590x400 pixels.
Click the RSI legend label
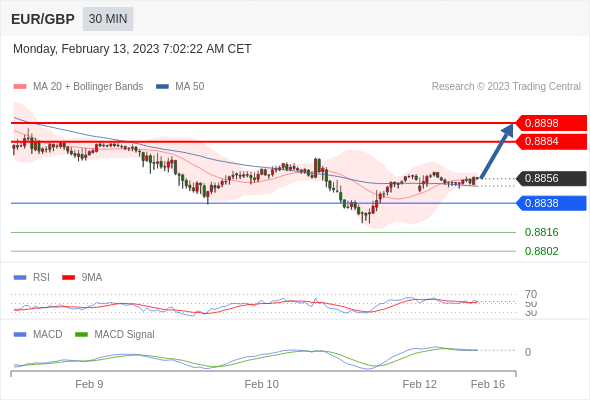tap(41, 278)
